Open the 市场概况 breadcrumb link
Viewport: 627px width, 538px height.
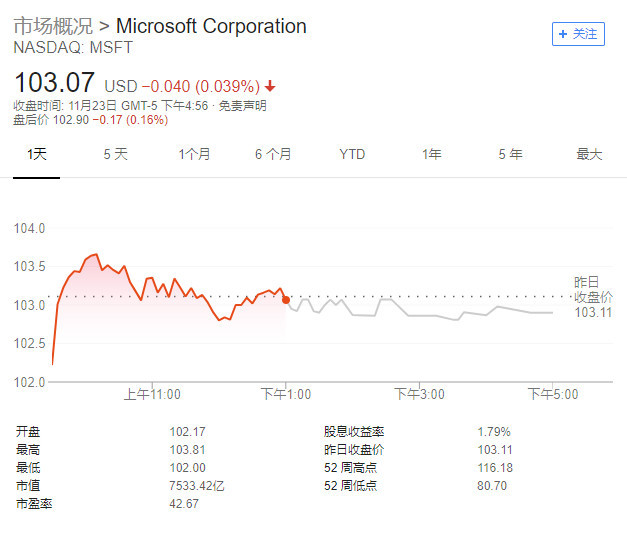pos(53,26)
